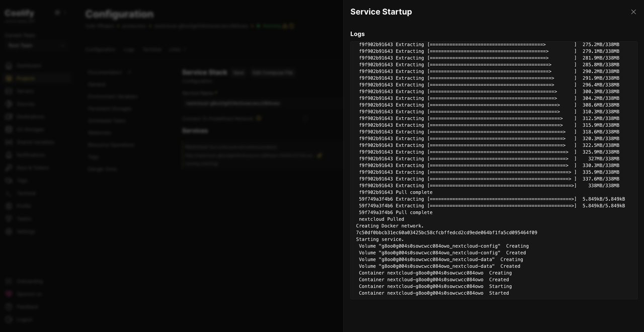The image size is (644, 332).
Task: Select the log line showing 296.4MB/338MB
Action: [489, 85]
